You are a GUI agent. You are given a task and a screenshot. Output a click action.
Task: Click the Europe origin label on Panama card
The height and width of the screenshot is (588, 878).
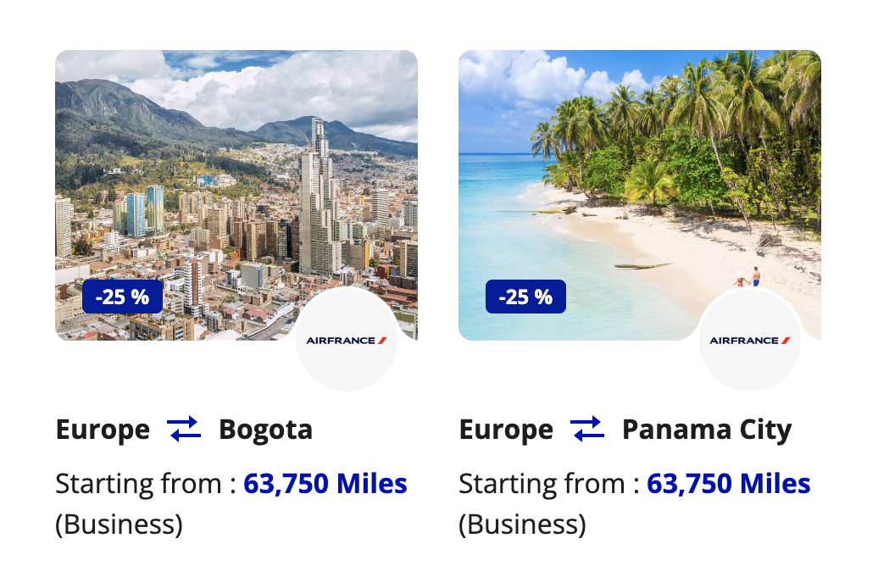(x=506, y=430)
